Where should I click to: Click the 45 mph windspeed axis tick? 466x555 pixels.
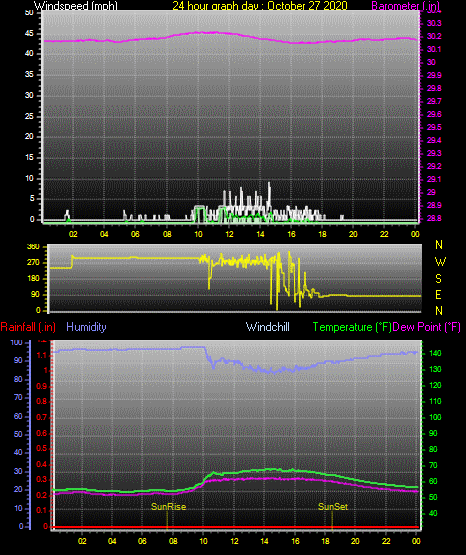29,34
